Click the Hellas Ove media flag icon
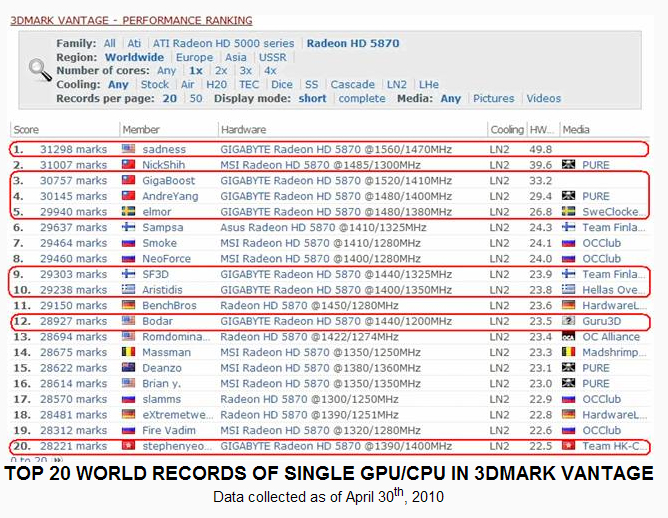The height and width of the screenshot is (518, 668). pyautogui.click(x=568, y=290)
